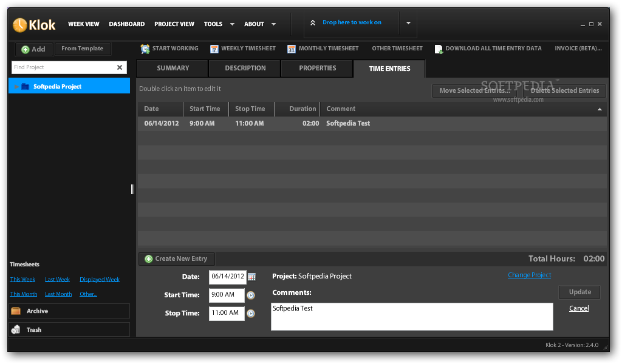Open This Week timesheet link

pyautogui.click(x=22, y=280)
